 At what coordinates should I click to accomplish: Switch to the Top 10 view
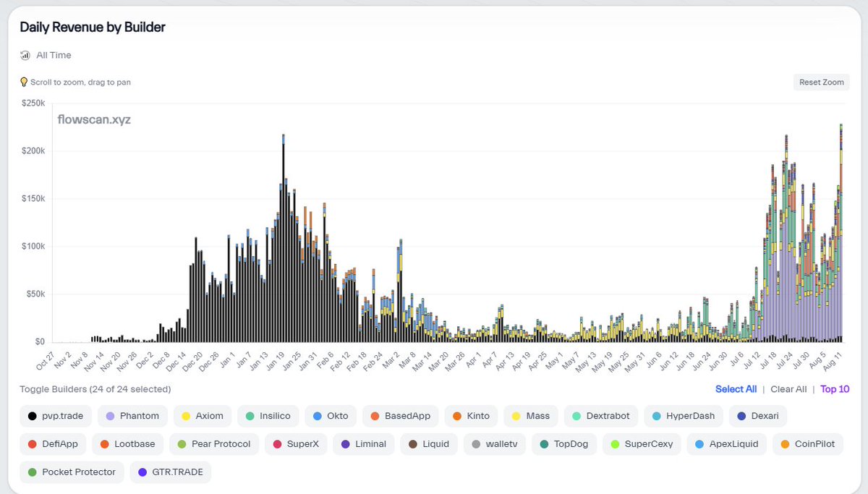[835, 389]
